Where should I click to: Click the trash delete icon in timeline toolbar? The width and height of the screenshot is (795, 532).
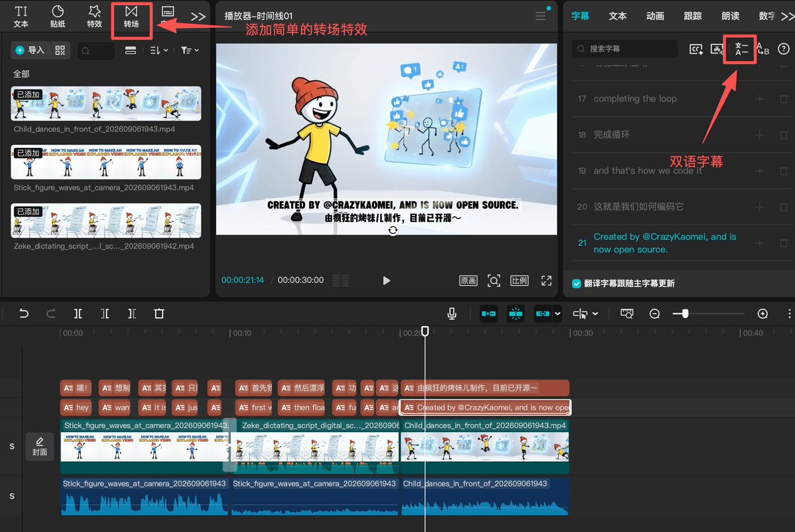(158, 313)
